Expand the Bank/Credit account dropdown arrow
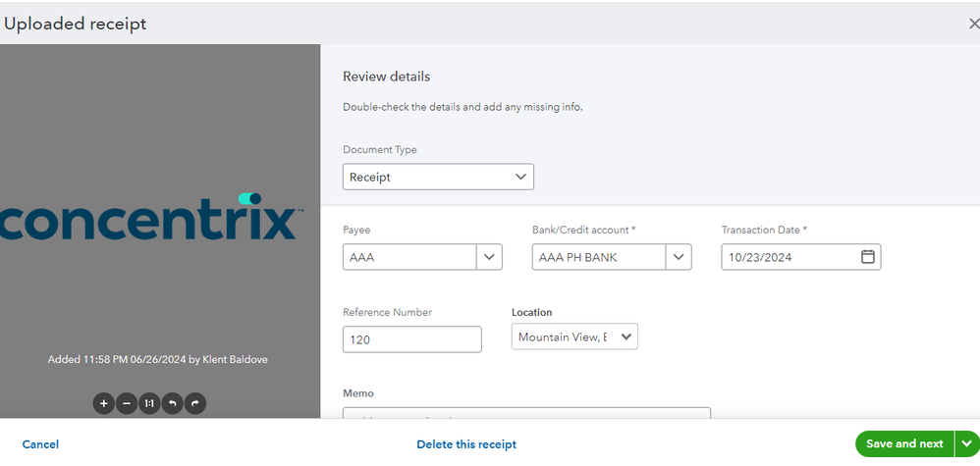Screen dimensions: 980x466 tap(679, 257)
